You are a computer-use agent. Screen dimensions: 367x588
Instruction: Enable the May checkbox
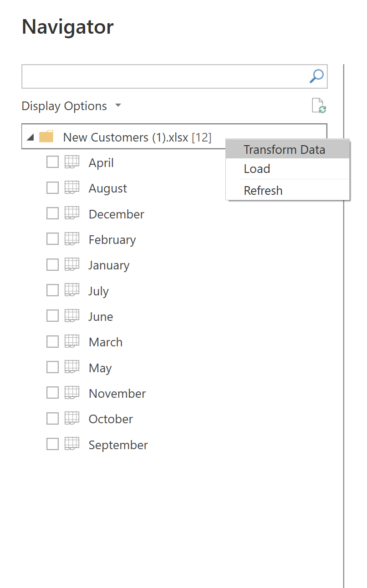tap(53, 367)
